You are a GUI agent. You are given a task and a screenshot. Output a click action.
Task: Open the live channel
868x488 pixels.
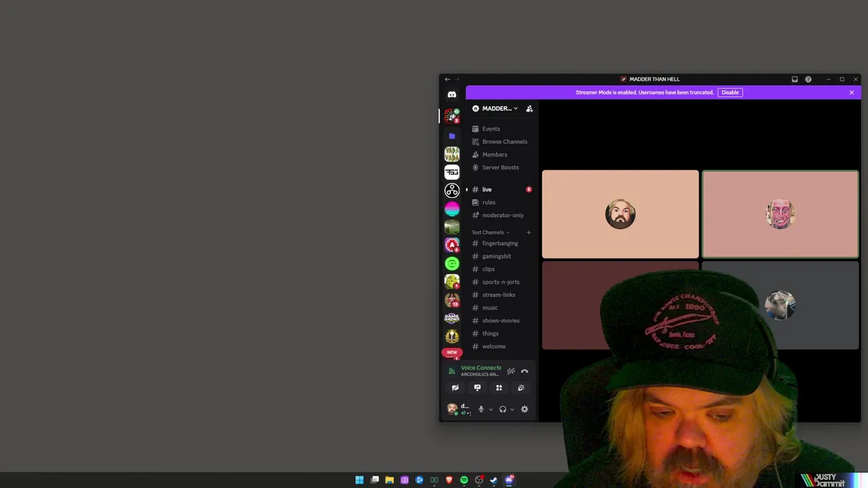click(x=502, y=190)
